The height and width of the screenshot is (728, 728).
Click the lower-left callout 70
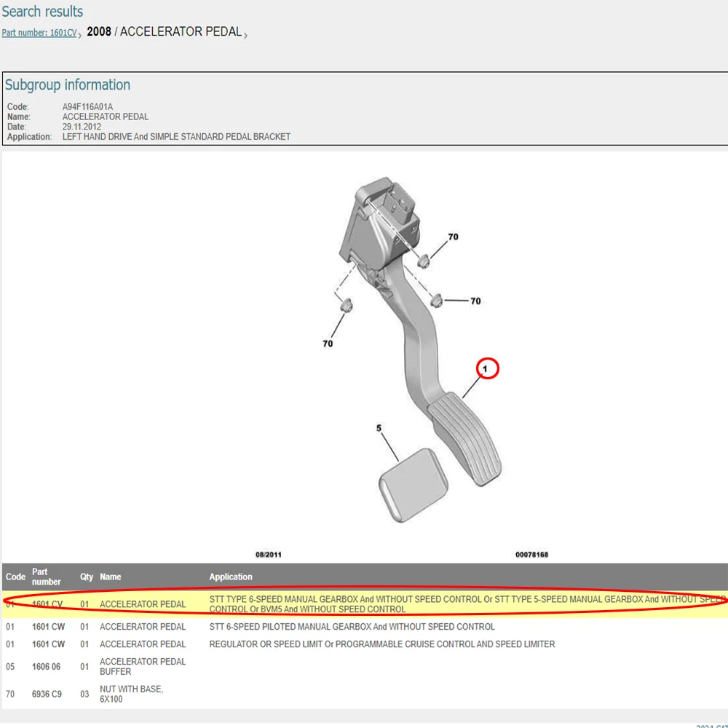(x=328, y=344)
